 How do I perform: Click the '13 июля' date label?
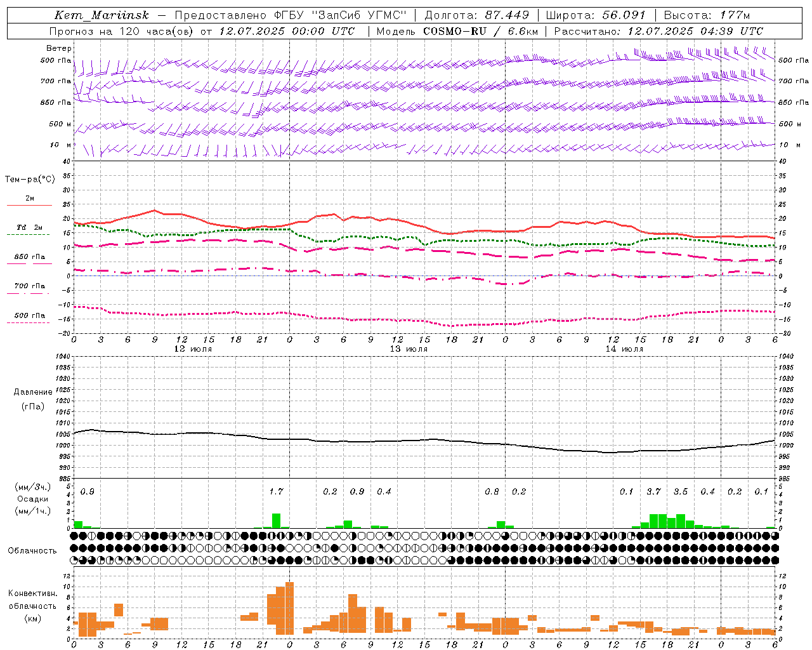[x=409, y=349]
